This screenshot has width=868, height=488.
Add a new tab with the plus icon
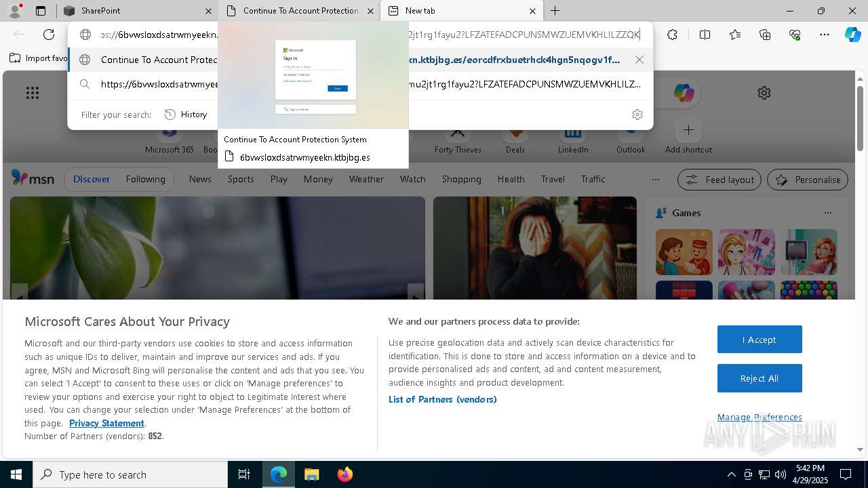(555, 11)
